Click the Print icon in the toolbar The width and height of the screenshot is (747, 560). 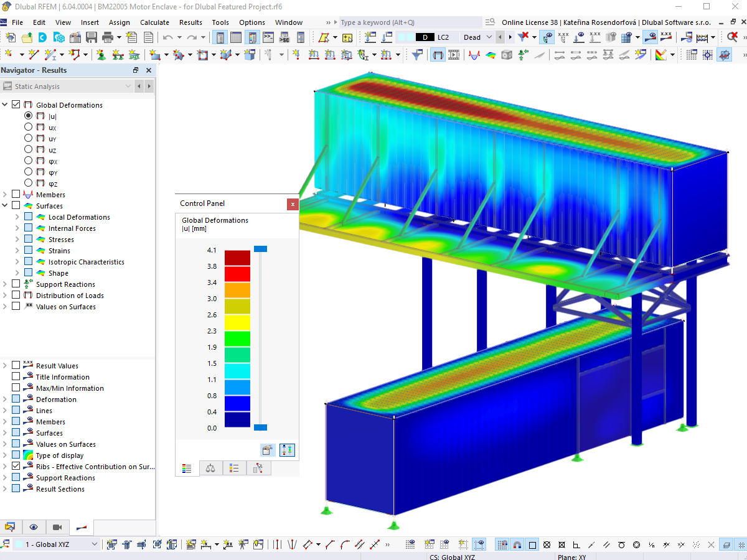click(x=107, y=37)
